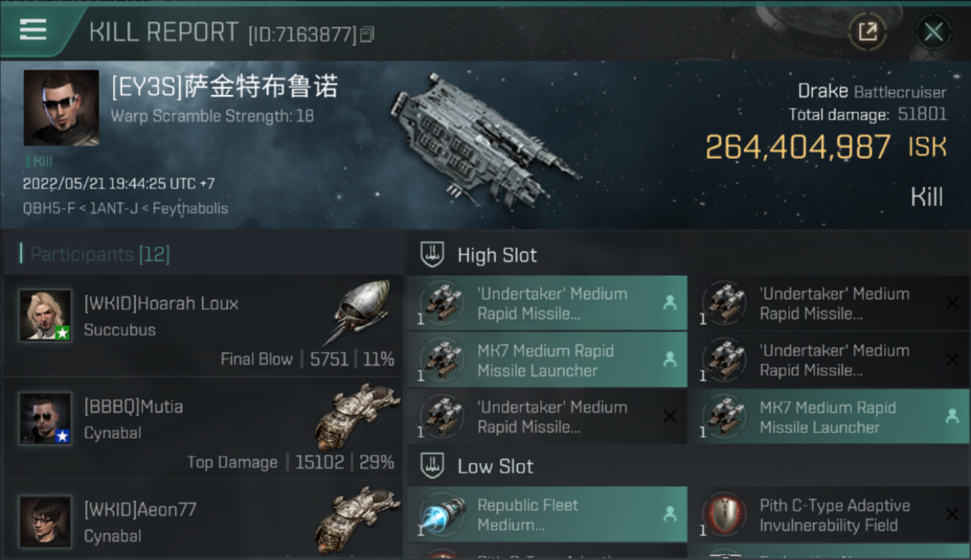Viewport: 971px width, 560px height.
Task: Click the High Slot section header
Action: tap(497, 255)
